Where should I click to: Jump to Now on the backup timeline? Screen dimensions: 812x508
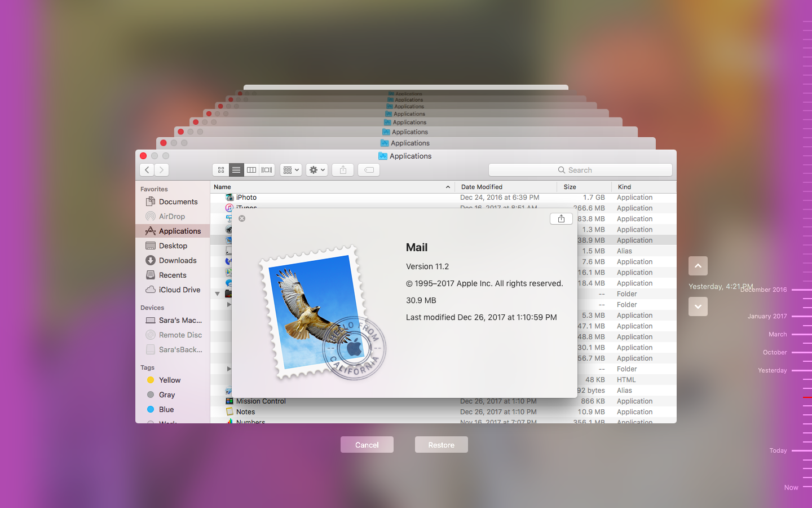791,488
